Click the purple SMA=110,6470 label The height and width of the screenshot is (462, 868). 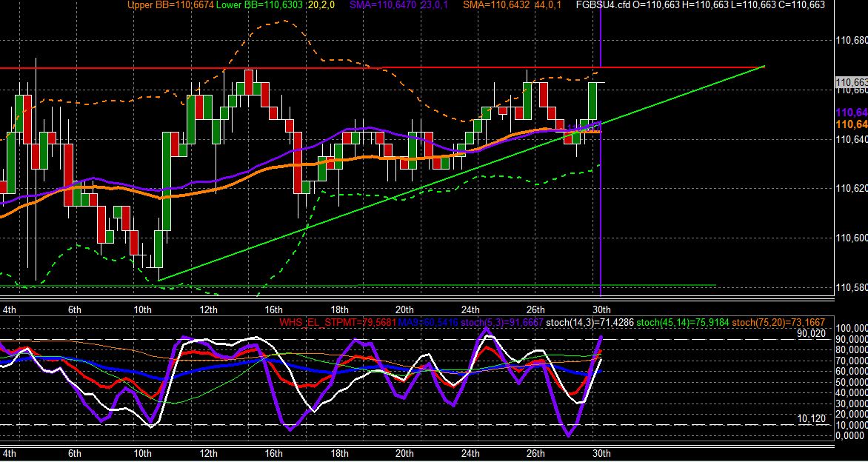384,5
